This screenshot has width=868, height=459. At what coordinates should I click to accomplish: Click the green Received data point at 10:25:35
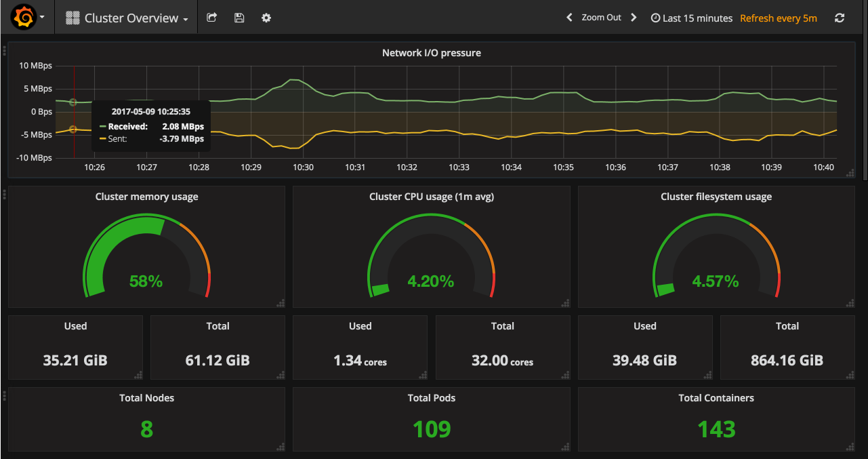pos(73,102)
